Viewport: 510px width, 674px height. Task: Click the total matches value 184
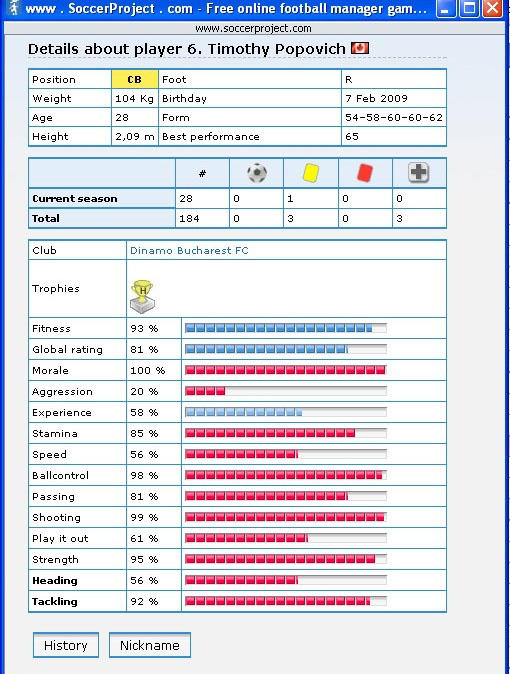[x=189, y=218]
